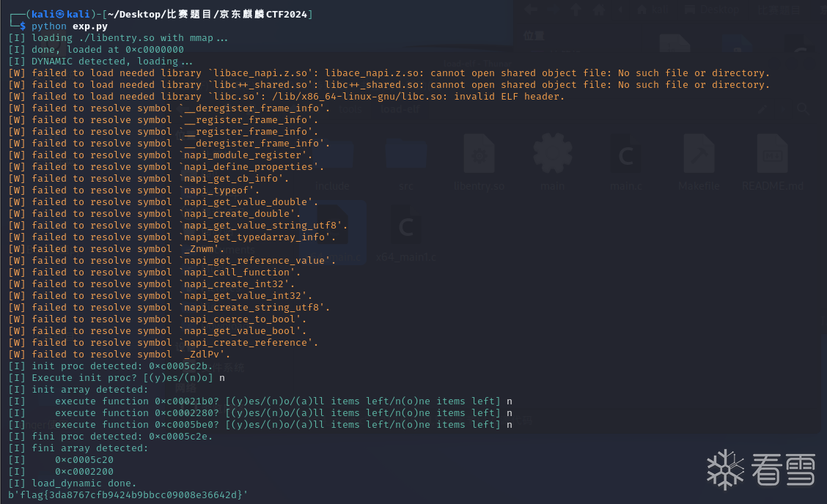827x504 pixels.
Task: Click the 'init array detected:' line
Action: point(78,389)
